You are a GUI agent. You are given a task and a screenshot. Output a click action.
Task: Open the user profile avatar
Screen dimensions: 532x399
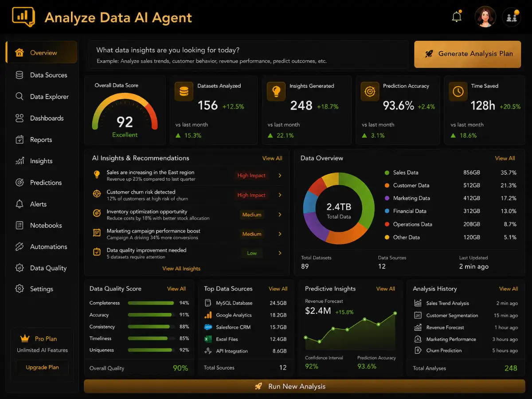point(485,17)
